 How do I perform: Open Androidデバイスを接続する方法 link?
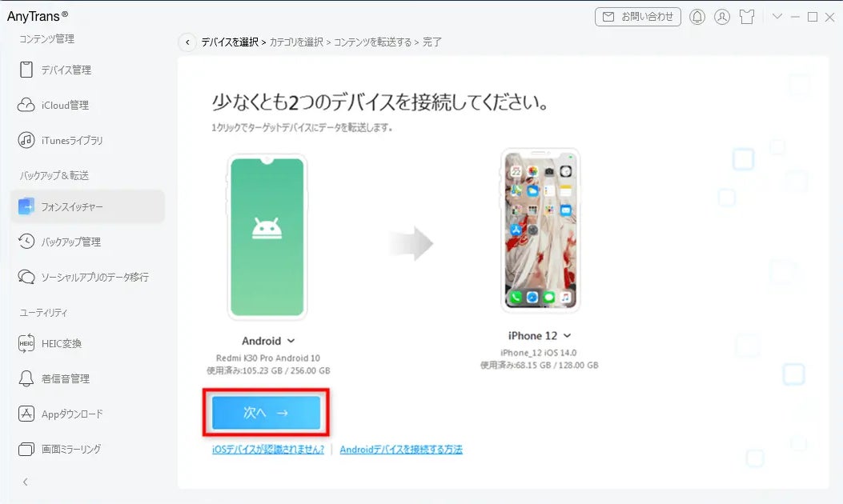coord(401,450)
